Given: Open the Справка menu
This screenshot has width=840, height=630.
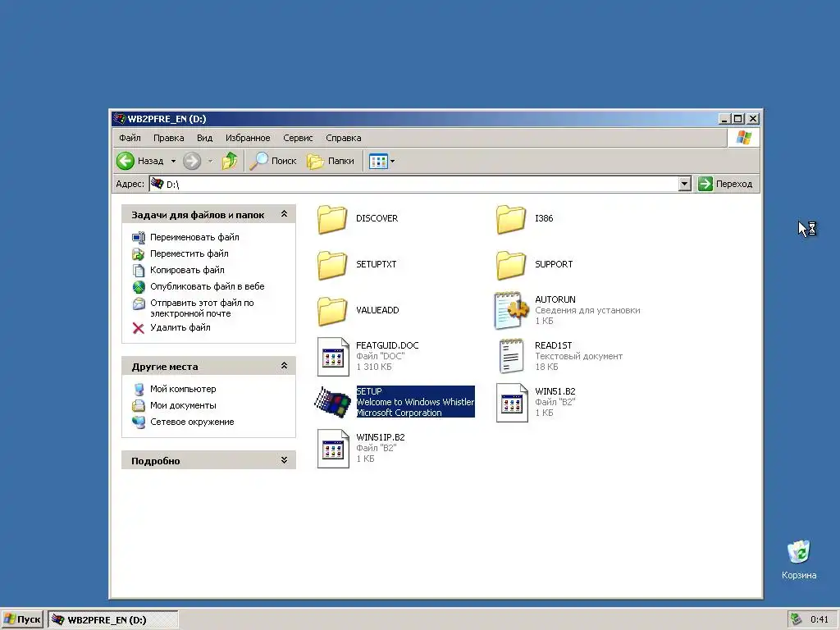Looking at the screenshot, I should click(344, 138).
